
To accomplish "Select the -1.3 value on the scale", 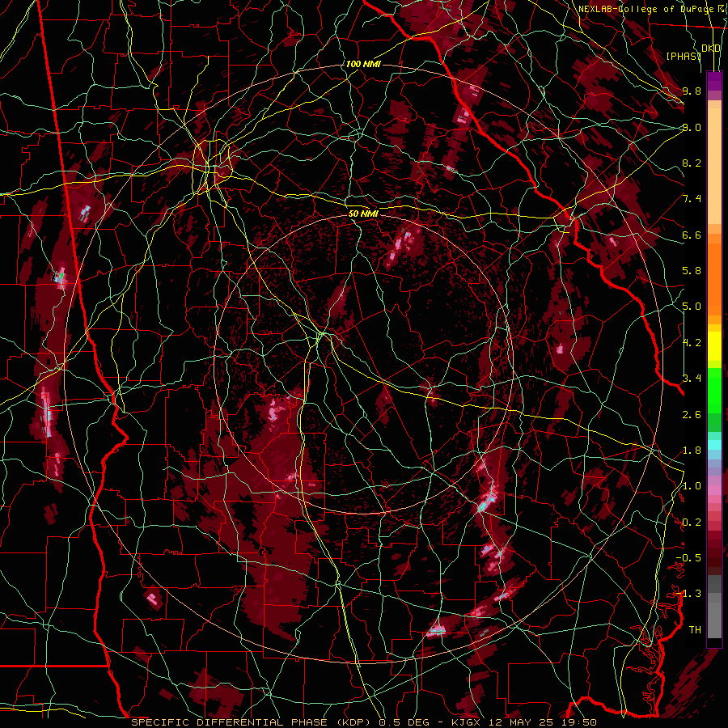I will 688,594.
